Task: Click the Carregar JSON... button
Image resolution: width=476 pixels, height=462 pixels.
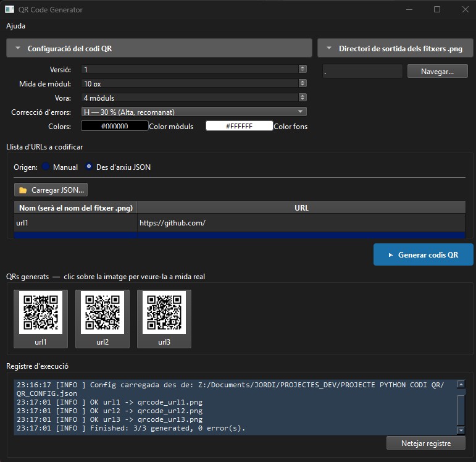Action: point(51,190)
